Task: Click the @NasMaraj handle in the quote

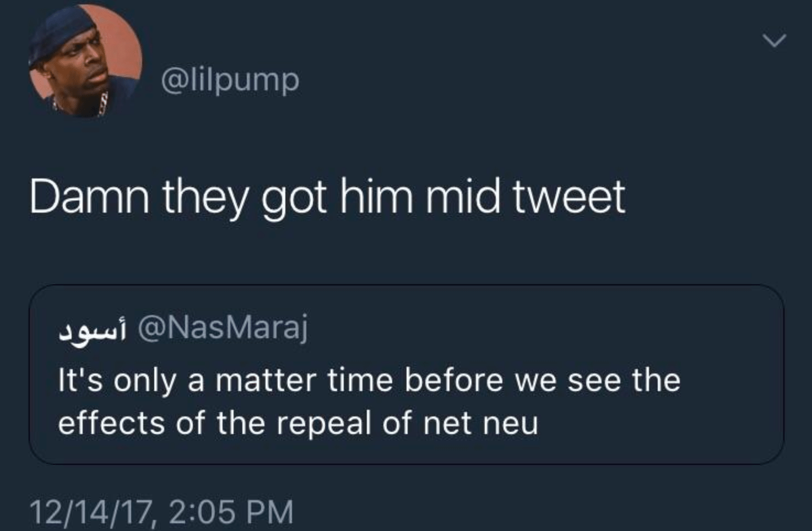Action: pyautogui.click(x=223, y=327)
